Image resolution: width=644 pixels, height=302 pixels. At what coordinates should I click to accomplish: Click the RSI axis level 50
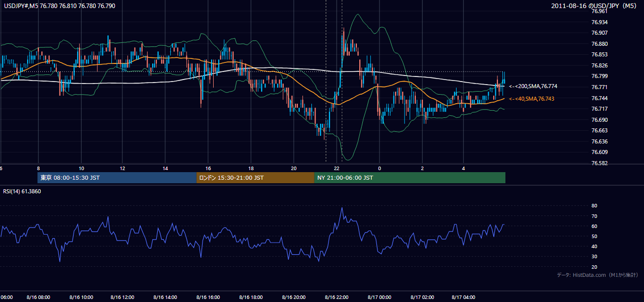pyautogui.click(x=594, y=236)
